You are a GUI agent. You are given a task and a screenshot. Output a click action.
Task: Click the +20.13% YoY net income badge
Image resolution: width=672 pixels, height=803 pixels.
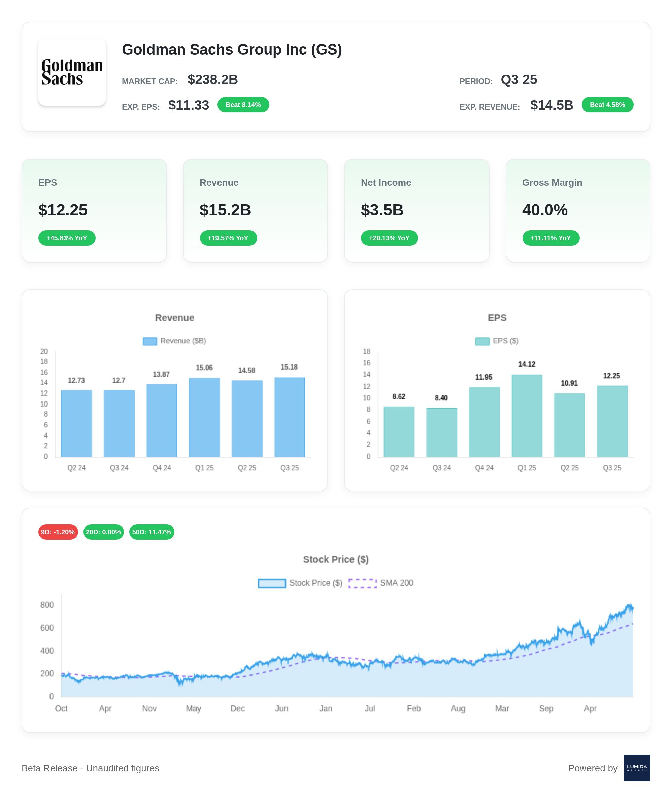click(389, 238)
